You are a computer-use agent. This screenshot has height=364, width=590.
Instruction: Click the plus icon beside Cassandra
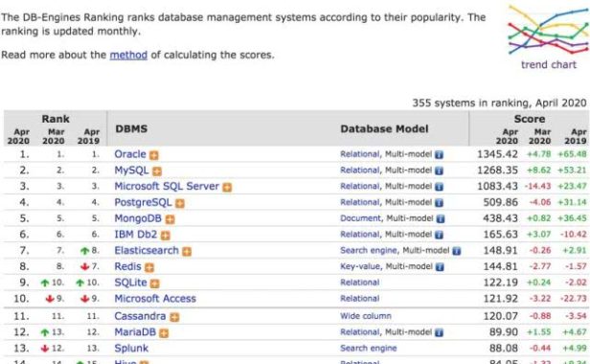pyautogui.click(x=174, y=317)
